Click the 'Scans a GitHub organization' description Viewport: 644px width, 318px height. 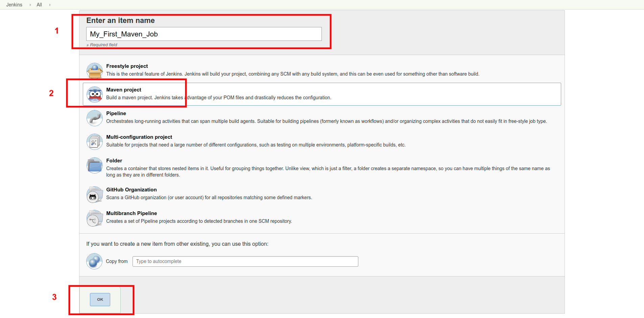pos(209,197)
